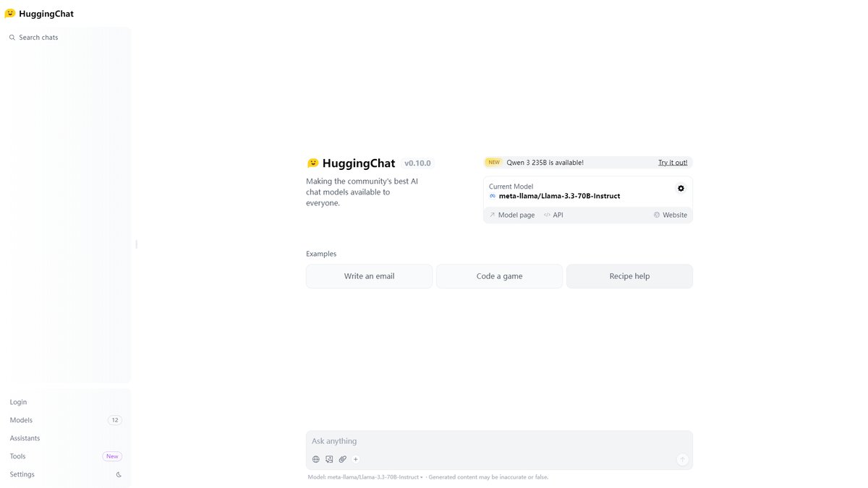Open the model Website link
This screenshot has width=868, height=488.
[x=671, y=215]
